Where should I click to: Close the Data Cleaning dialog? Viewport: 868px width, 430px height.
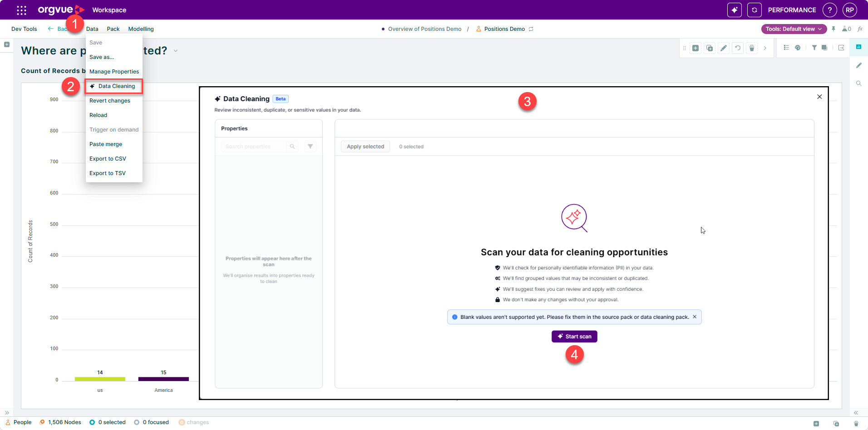819,97
